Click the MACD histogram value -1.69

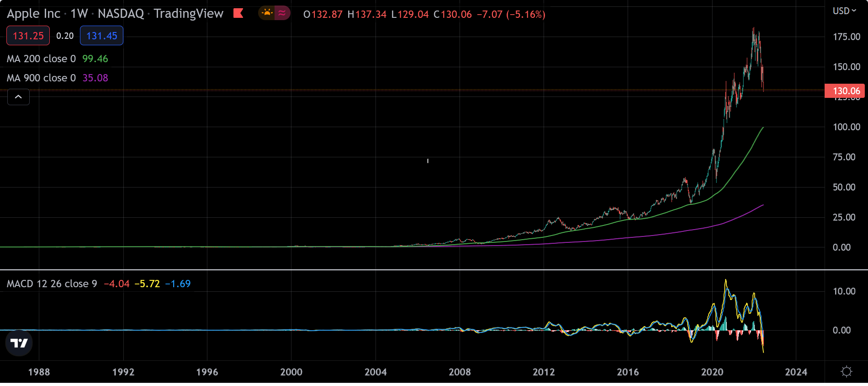[x=178, y=284]
